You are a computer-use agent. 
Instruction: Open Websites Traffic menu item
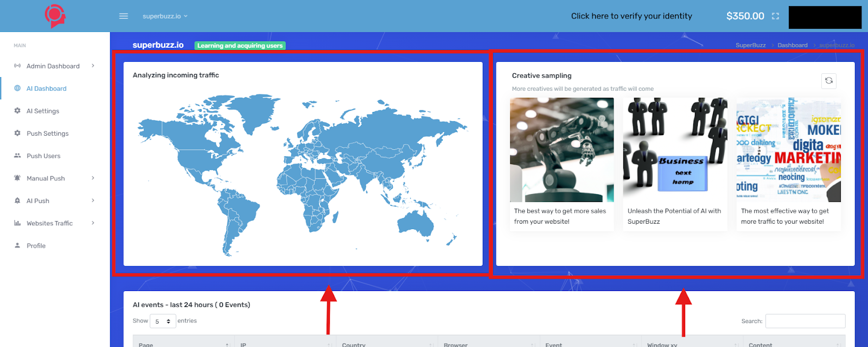click(x=49, y=223)
